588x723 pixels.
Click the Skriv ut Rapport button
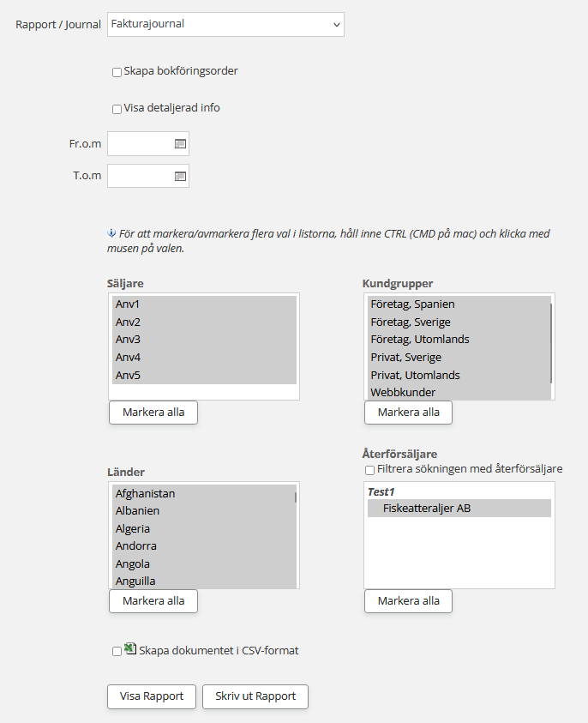(x=255, y=696)
